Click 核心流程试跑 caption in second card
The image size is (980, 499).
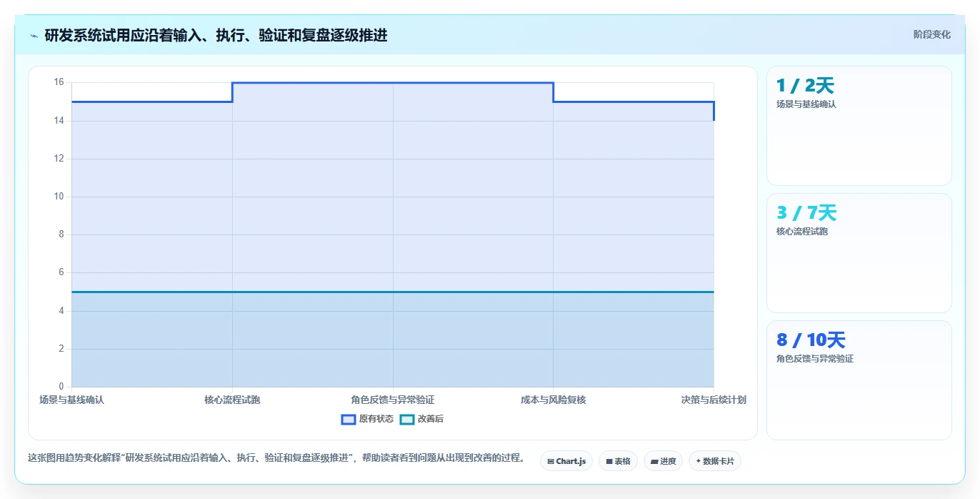pyautogui.click(x=802, y=232)
